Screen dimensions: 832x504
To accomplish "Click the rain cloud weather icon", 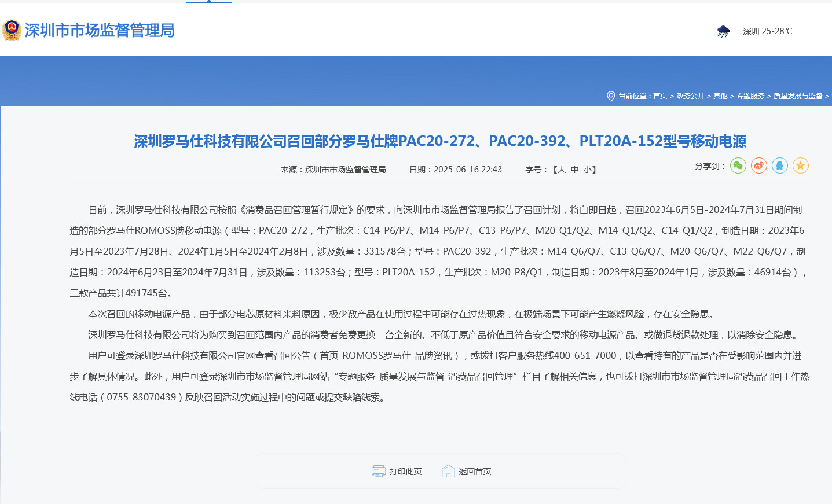I will pos(723,31).
